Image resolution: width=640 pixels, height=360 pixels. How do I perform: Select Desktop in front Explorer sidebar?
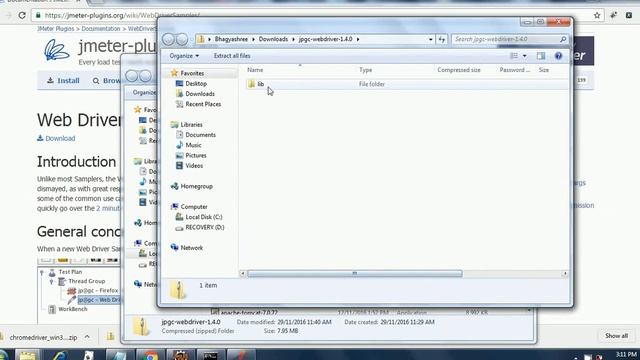coord(196,83)
